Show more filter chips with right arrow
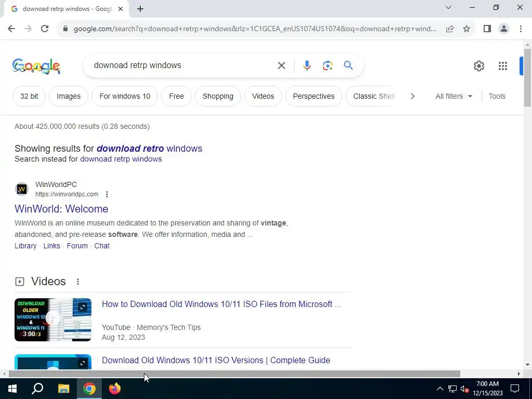The width and height of the screenshot is (532, 399). [412, 96]
